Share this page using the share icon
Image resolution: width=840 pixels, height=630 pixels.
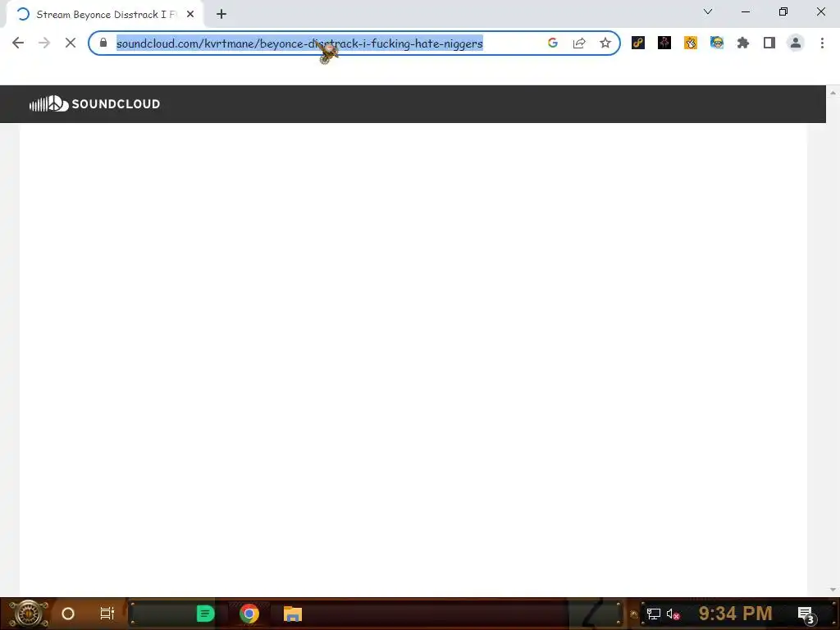(x=579, y=43)
